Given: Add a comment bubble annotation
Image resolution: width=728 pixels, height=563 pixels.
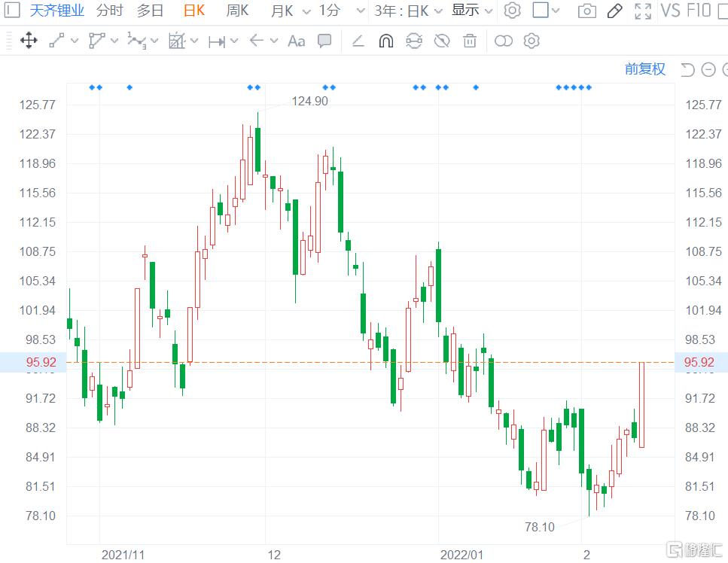Looking at the screenshot, I should click(324, 41).
